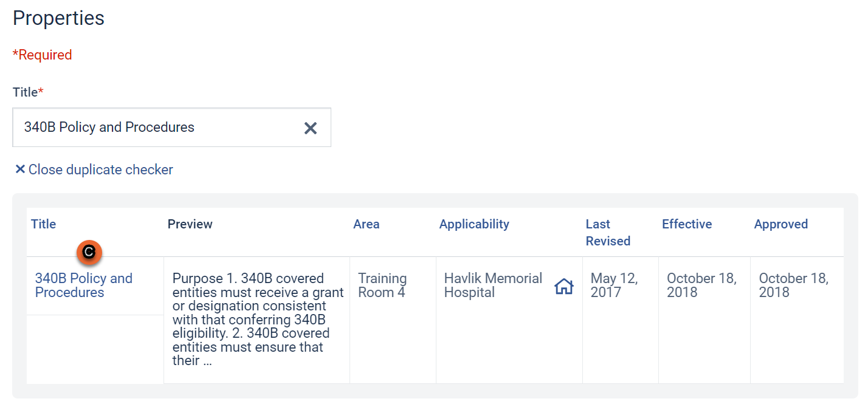
Task: Click the Preview column header
Action: tap(190, 224)
